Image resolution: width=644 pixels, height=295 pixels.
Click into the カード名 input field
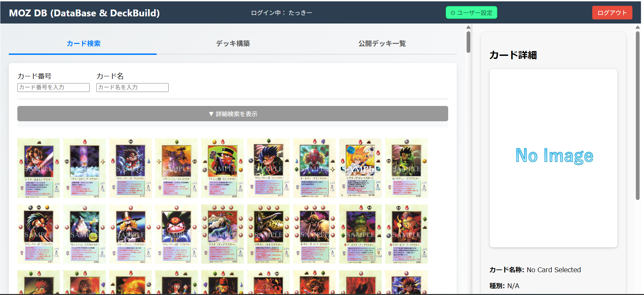(132, 88)
